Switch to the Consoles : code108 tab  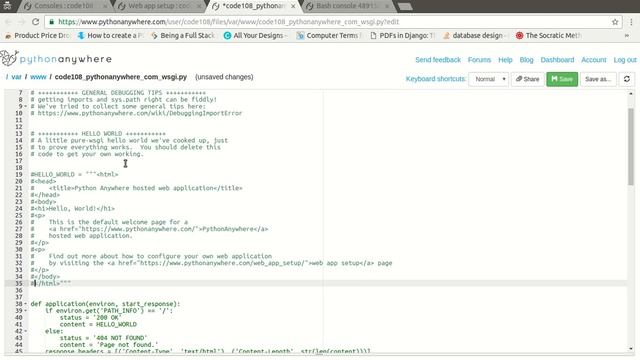(x=63, y=6)
